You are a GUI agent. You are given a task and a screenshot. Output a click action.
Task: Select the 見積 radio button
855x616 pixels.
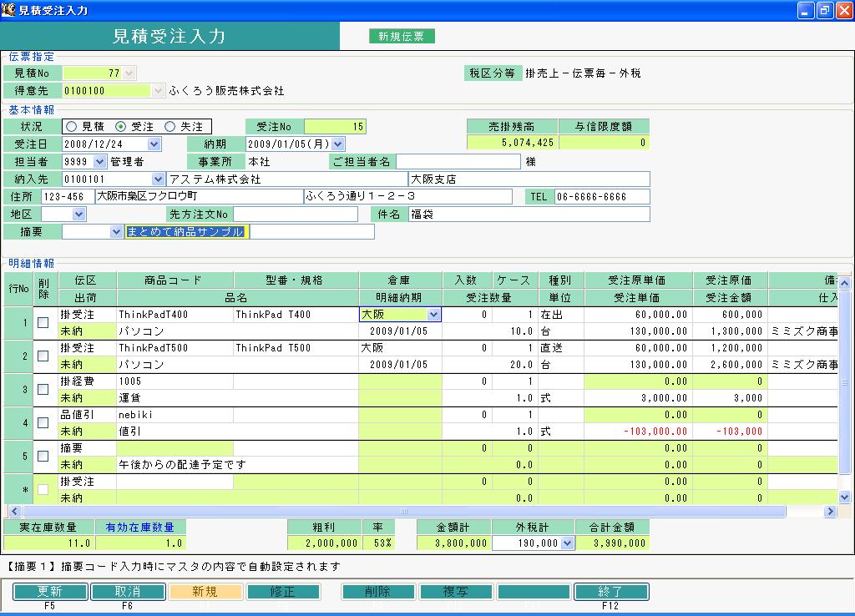pyautogui.click(x=72, y=127)
